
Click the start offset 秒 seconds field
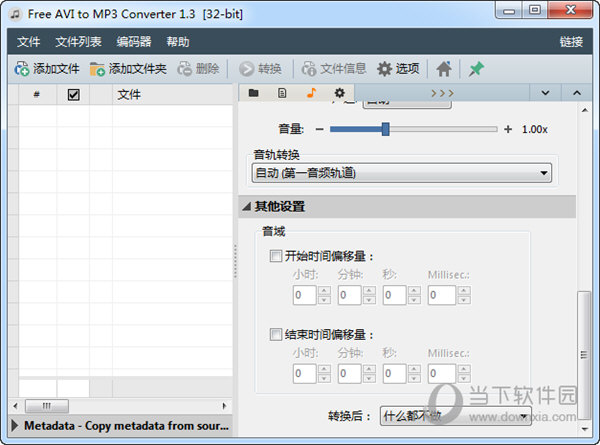point(395,295)
